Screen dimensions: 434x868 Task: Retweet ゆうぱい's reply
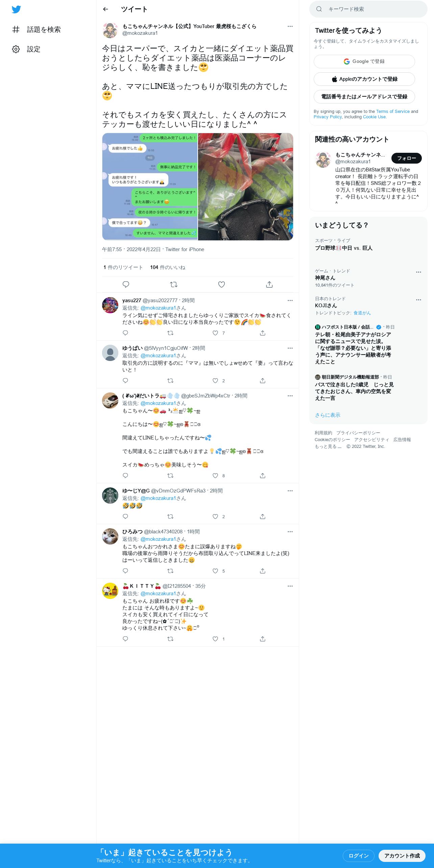coord(170,381)
